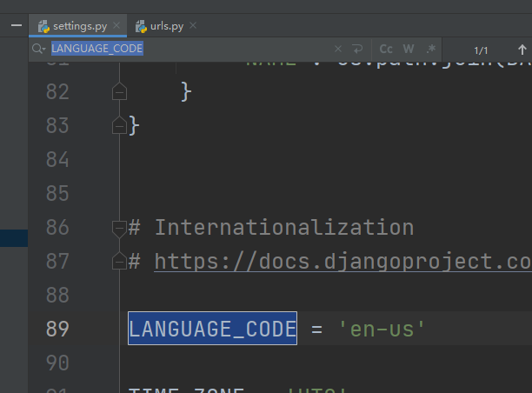Switch to the urls.py tab

click(x=166, y=26)
